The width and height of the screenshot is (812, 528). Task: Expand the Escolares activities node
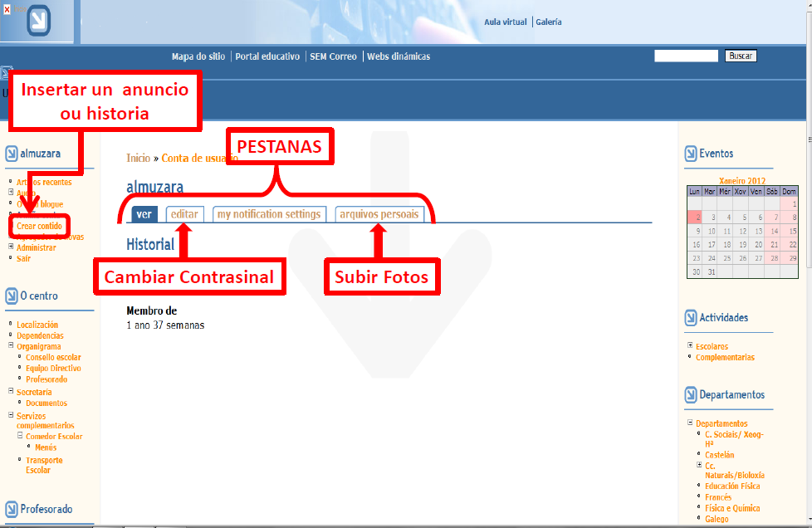tap(690, 346)
